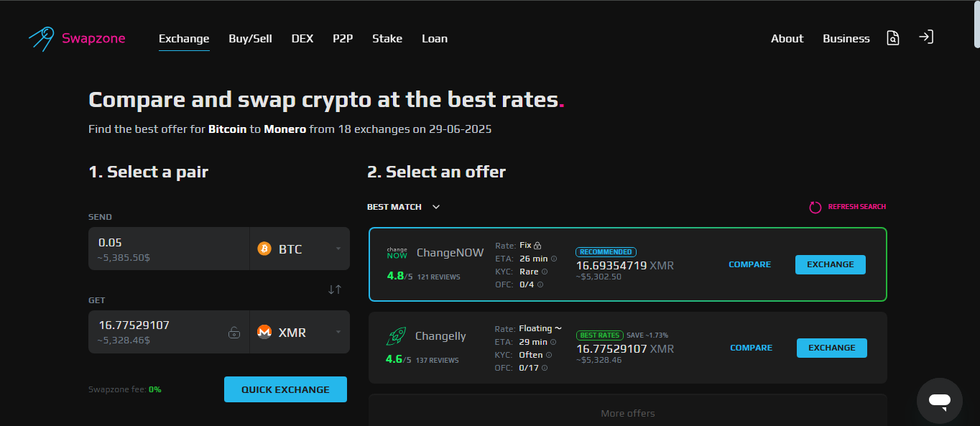Click info icon beside Changelly ETA 29 min
Screen dimensions: 980x426
click(x=553, y=342)
